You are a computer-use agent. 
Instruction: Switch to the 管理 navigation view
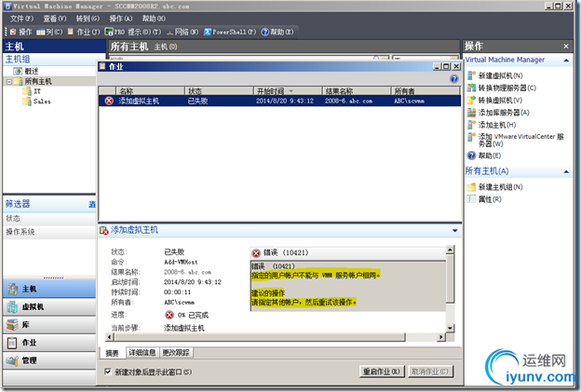tap(49, 360)
